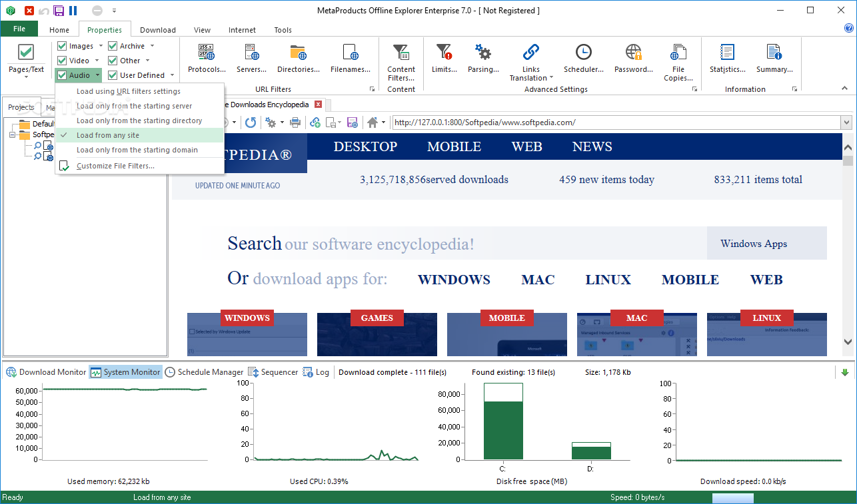The width and height of the screenshot is (857, 504).
Task: Open the Download Monitor panel
Action: (46, 372)
